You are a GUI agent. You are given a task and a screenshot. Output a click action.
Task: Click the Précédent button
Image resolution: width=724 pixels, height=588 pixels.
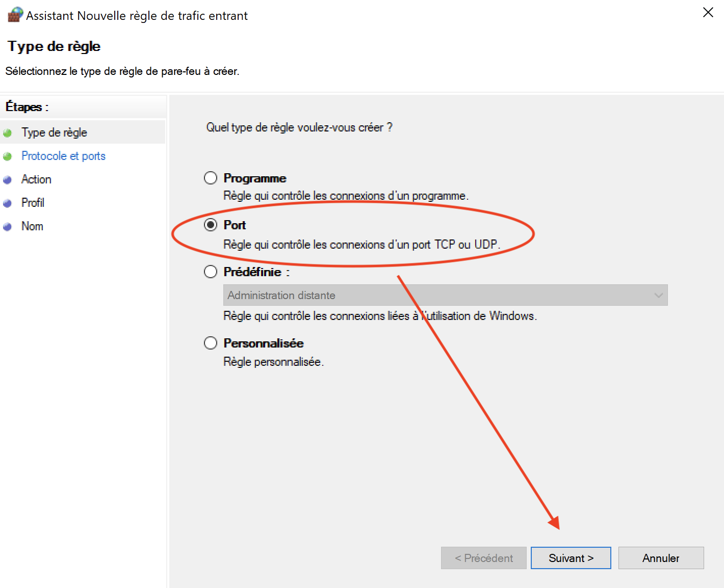(483, 558)
